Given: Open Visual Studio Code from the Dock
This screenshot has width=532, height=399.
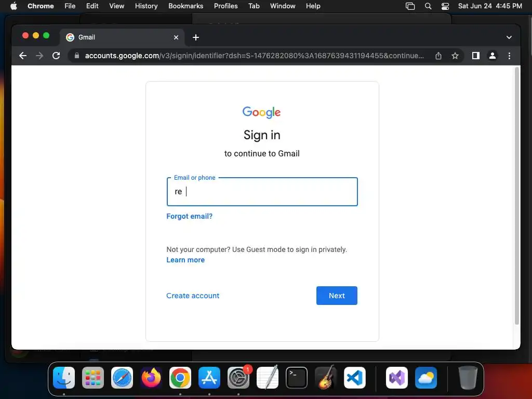Looking at the screenshot, I should click(x=355, y=378).
